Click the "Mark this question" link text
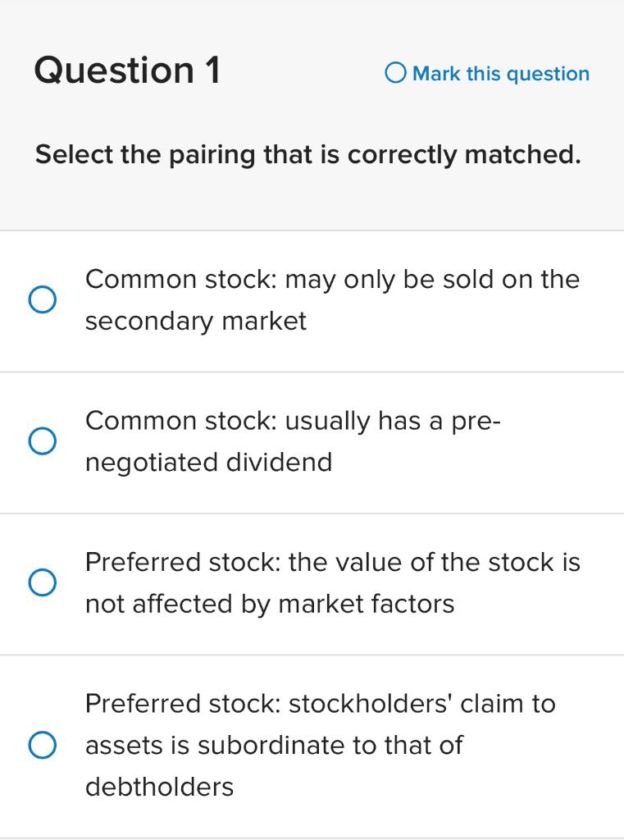624x840 pixels. click(500, 74)
